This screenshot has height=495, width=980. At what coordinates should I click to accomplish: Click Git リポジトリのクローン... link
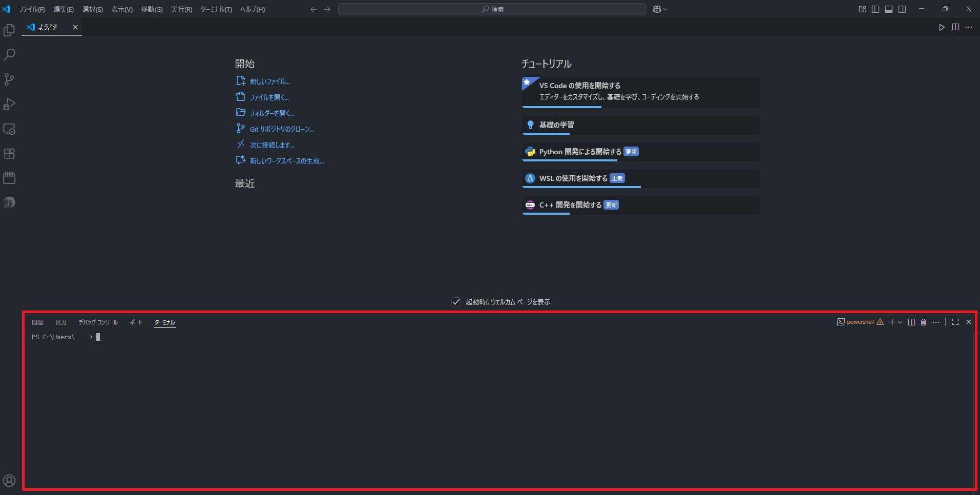click(282, 129)
